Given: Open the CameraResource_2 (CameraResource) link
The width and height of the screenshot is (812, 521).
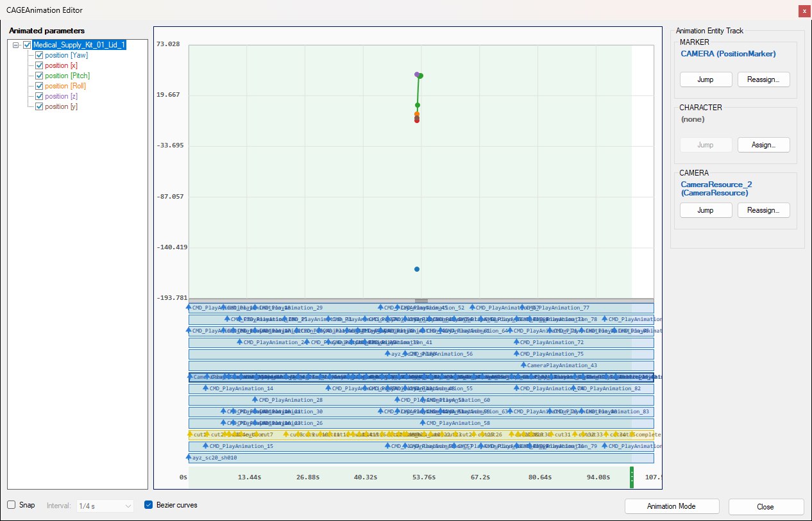Looking at the screenshot, I should [716, 188].
